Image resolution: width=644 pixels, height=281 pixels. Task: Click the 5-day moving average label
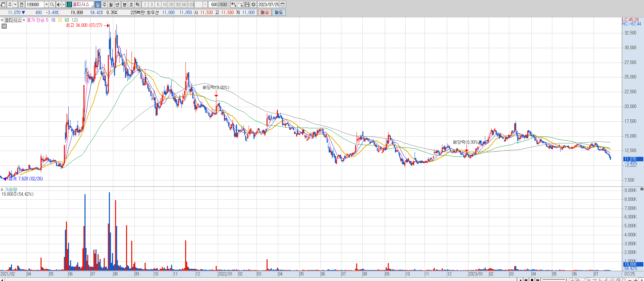[x=47, y=20]
